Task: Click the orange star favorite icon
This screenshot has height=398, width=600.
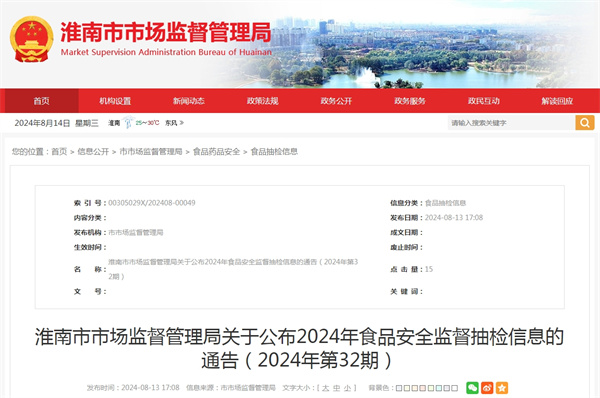Action: click(502, 388)
